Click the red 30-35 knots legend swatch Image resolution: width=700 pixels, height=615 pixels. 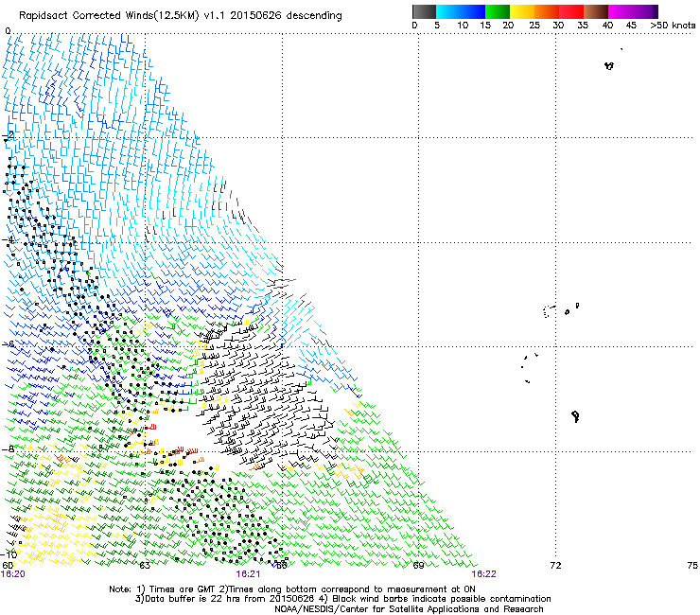point(571,11)
